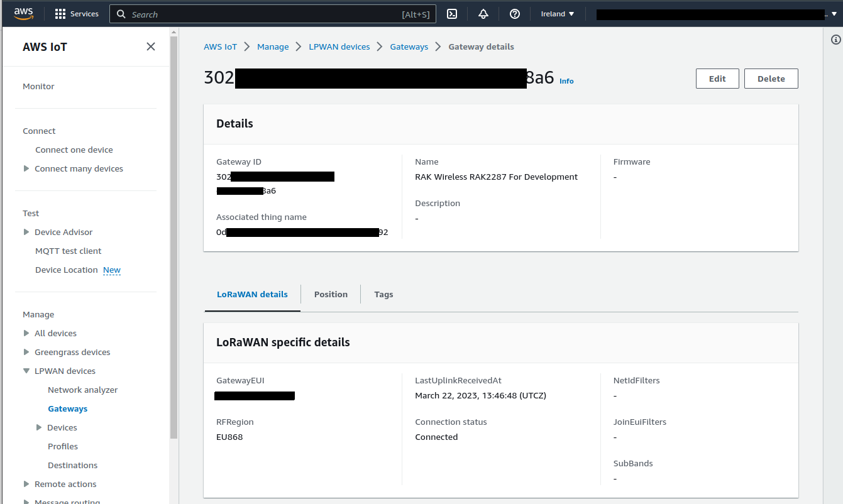Delete this gateway
The width and height of the screenshot is (843, 504).
point(771,79)
